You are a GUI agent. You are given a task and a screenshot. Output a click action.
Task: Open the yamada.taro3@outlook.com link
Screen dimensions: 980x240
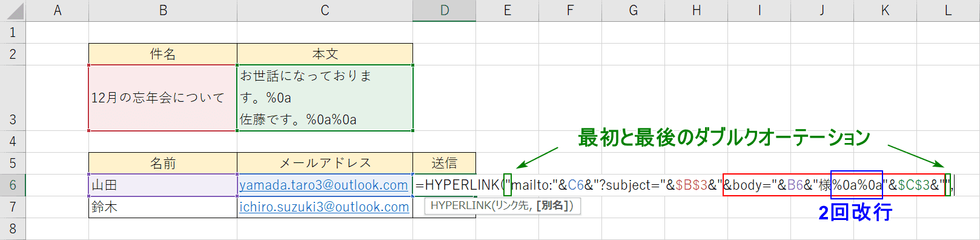coord(323,185)
